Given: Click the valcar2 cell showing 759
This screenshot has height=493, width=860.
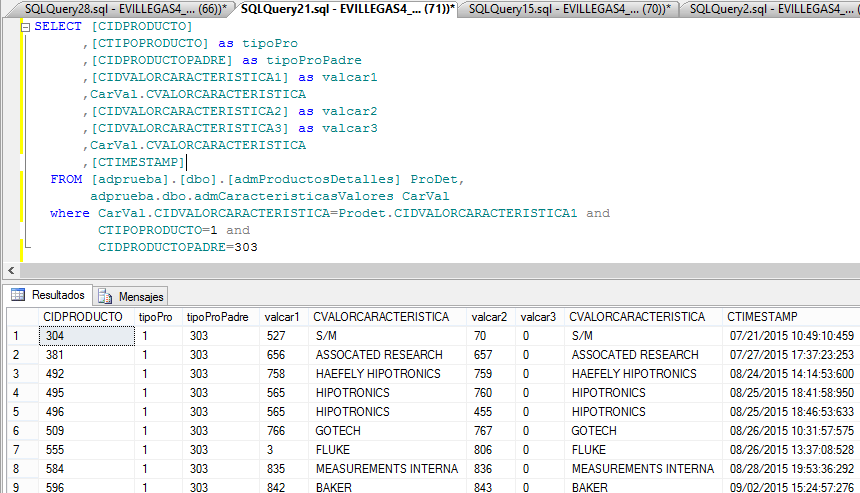Looking at the screenshot, I should point(491,374).
